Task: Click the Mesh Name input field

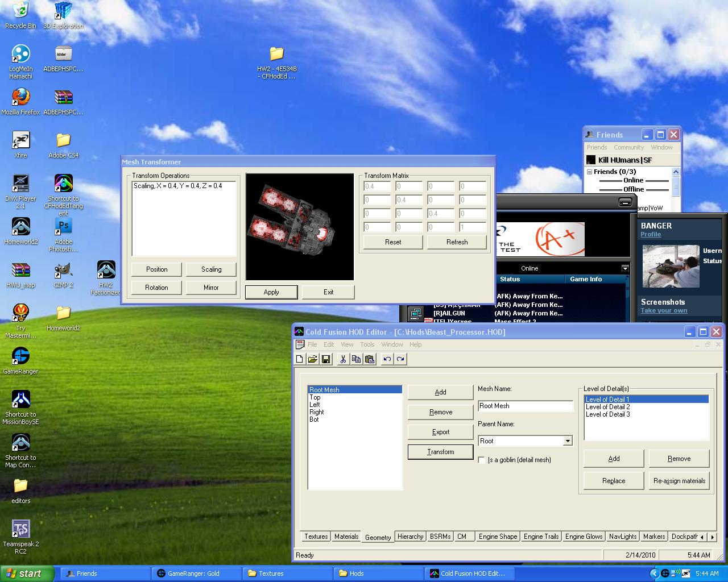Action: (526, 406)
